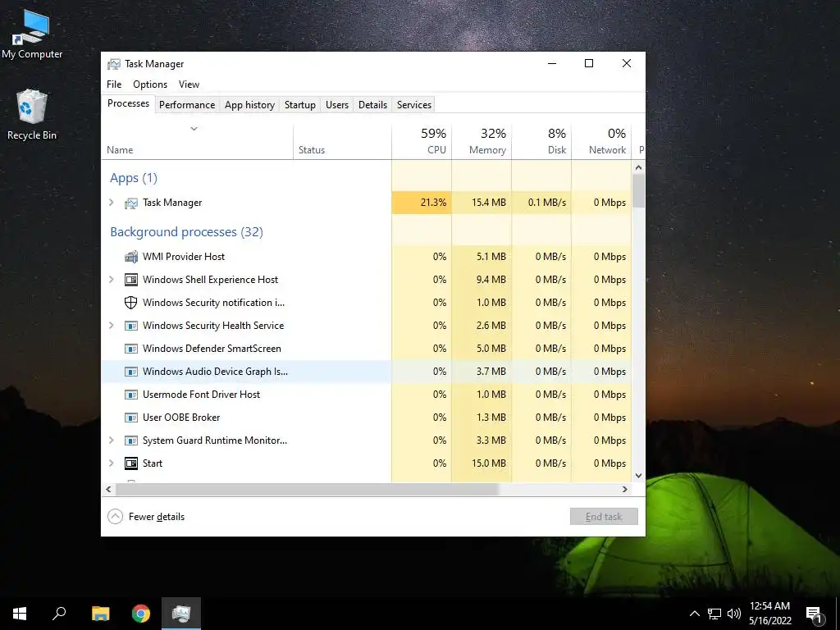This screenshot has height=630, width=840.
Task: Click the Windows Security Health Service icon
Action: coord(130,326)
